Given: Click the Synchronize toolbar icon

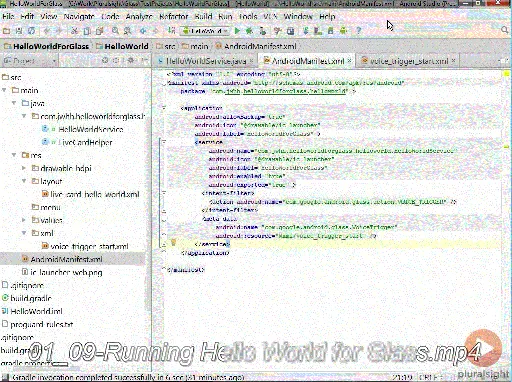Looking at the screenshot, I should point(31,31).
